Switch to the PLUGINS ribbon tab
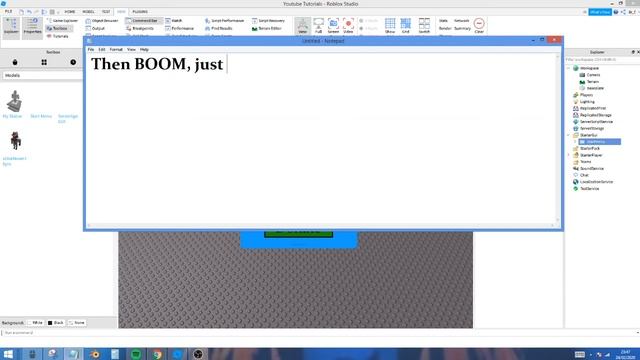The image size is (640, 360). [x=140, y=11]
